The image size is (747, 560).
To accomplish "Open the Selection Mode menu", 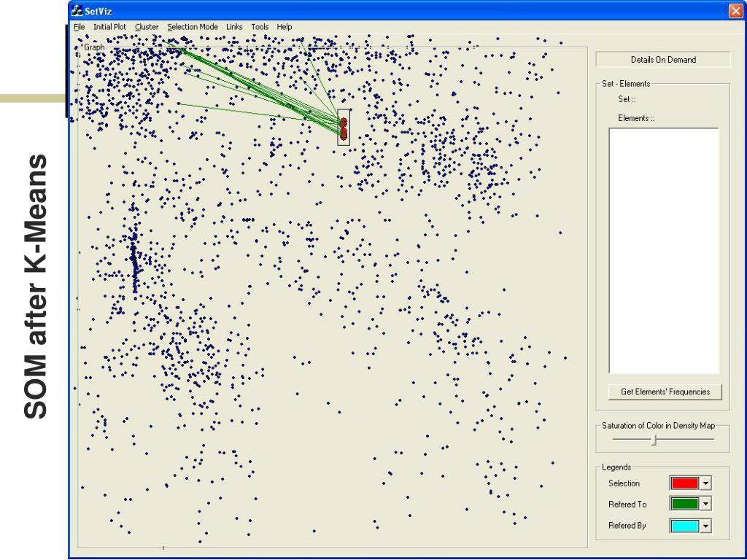I will point(193,27).
